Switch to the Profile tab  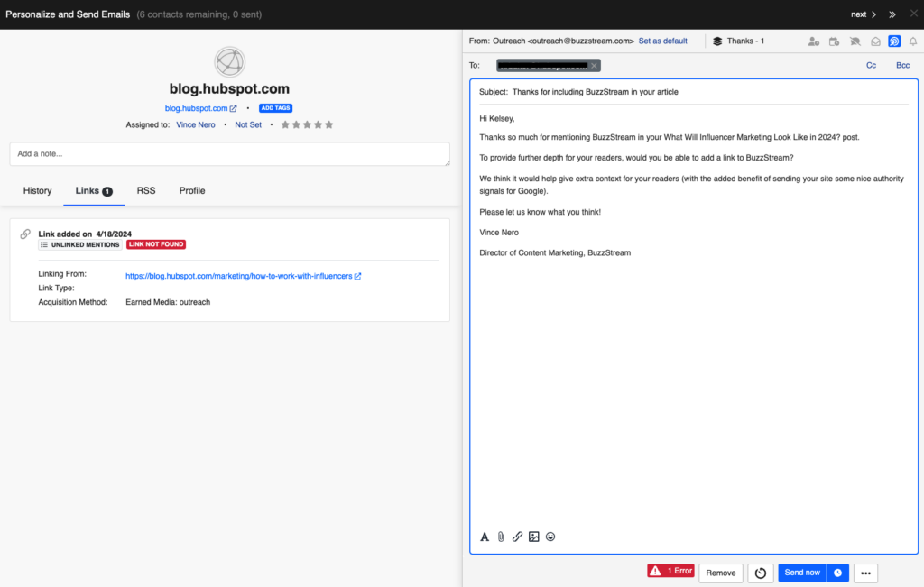(191, 190)
